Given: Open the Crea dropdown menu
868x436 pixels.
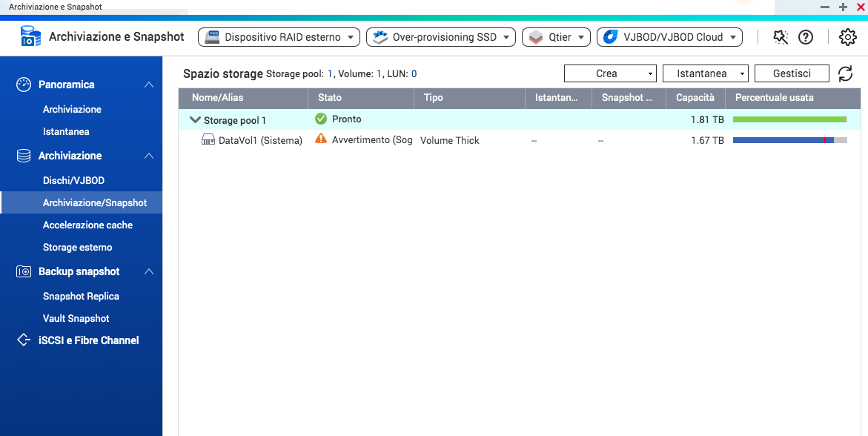Looking at the screenshot, I should 610,73.
